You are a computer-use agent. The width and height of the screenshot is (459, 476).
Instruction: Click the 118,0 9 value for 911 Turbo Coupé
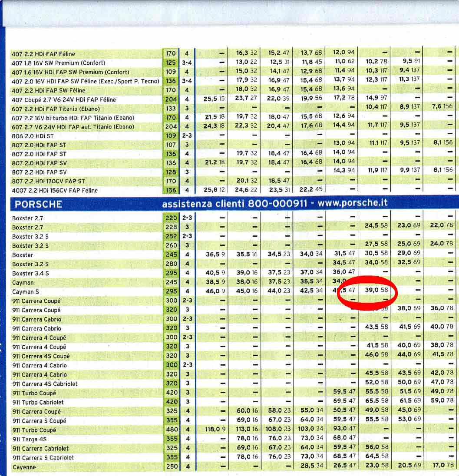point(215,429)
